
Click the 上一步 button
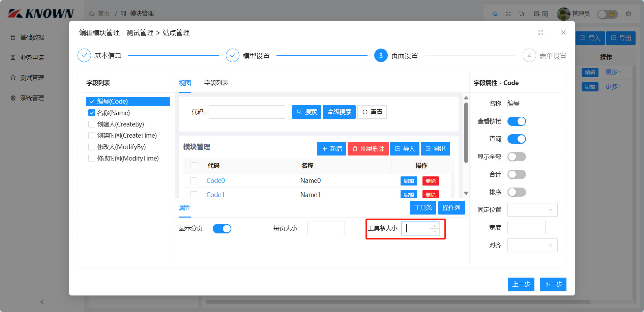(521, 284)
